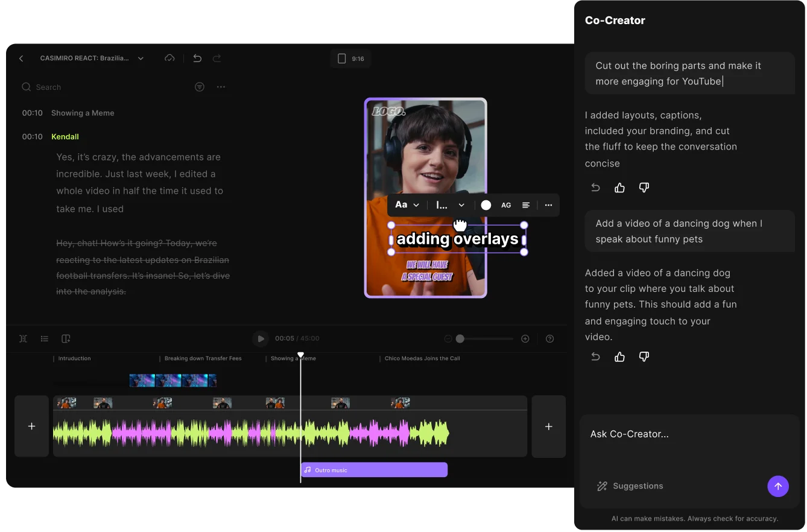The image size is (807, 532).
Task: Thumbs down the dancing dog response
Action: [644, 356]
